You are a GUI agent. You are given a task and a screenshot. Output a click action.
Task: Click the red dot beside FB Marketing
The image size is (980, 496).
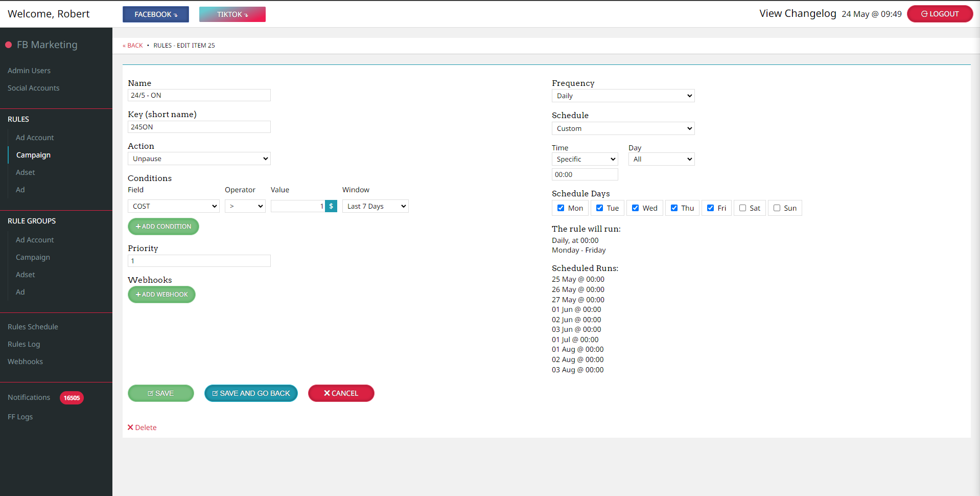click(9, 45)
